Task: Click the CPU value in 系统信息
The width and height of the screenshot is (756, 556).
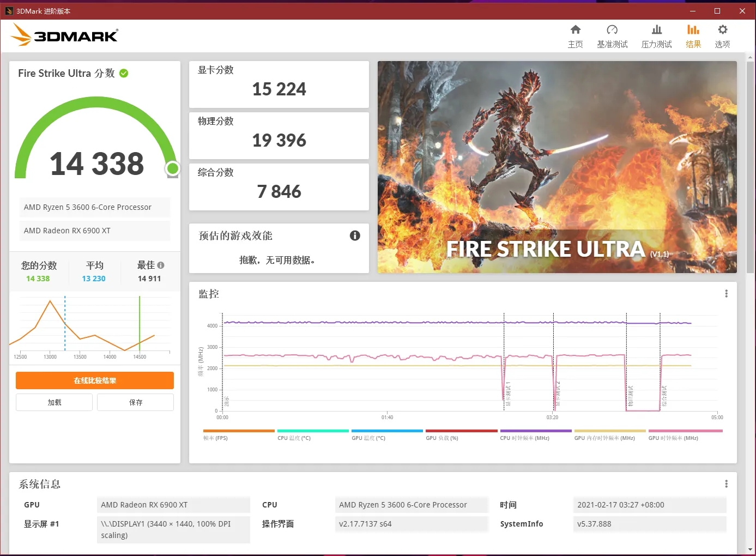Action: (412, 505)
